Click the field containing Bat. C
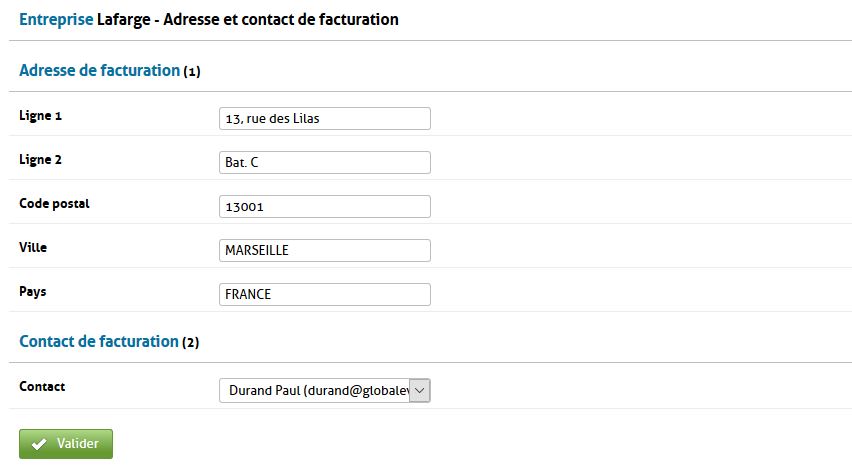Image resolution: width=852 pixels, height=474 pixels. point(324,162)
